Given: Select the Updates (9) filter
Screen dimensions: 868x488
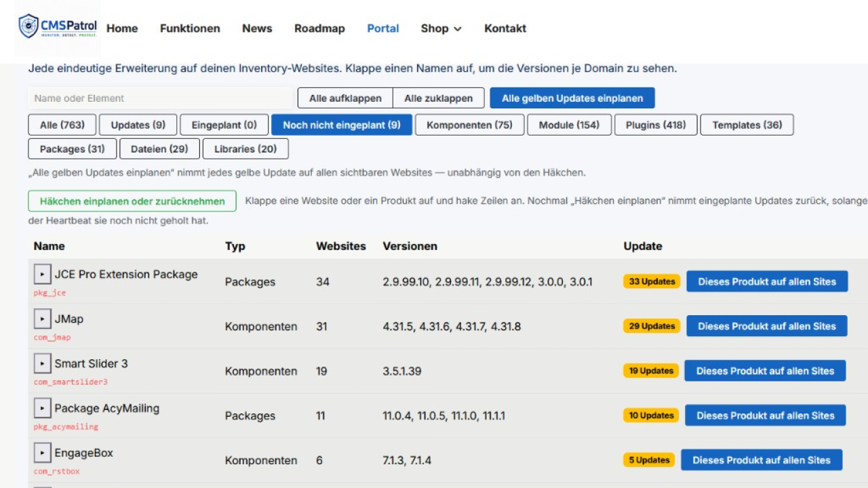Looking at the screenshot, I should [138, 125].
